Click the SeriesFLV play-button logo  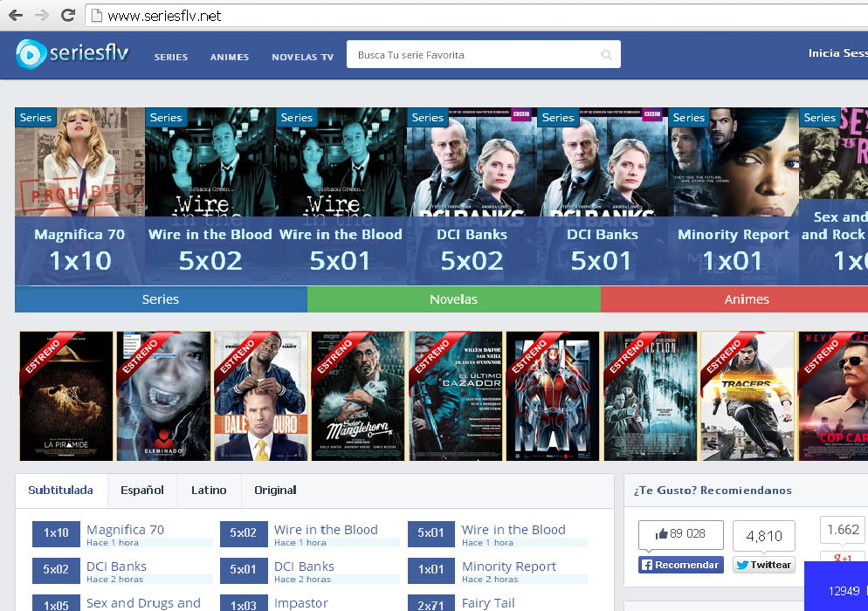pyautogui.click(x=31, y=53)
